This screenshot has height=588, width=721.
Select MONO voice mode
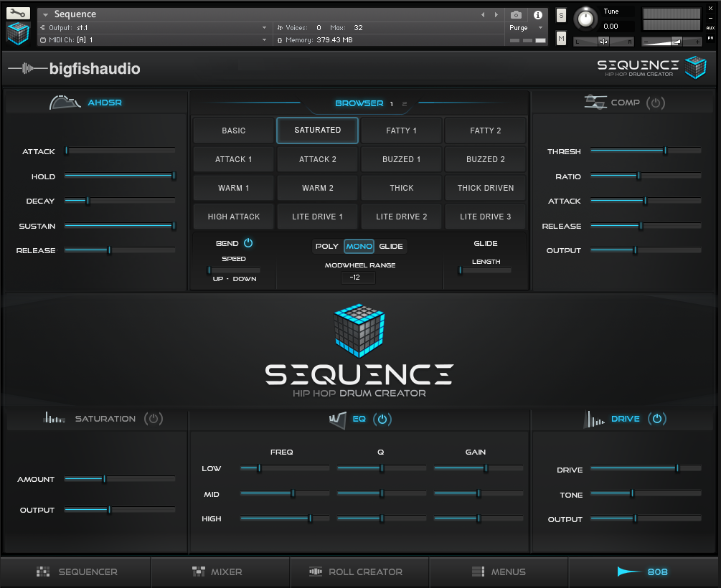coord(359,247)
